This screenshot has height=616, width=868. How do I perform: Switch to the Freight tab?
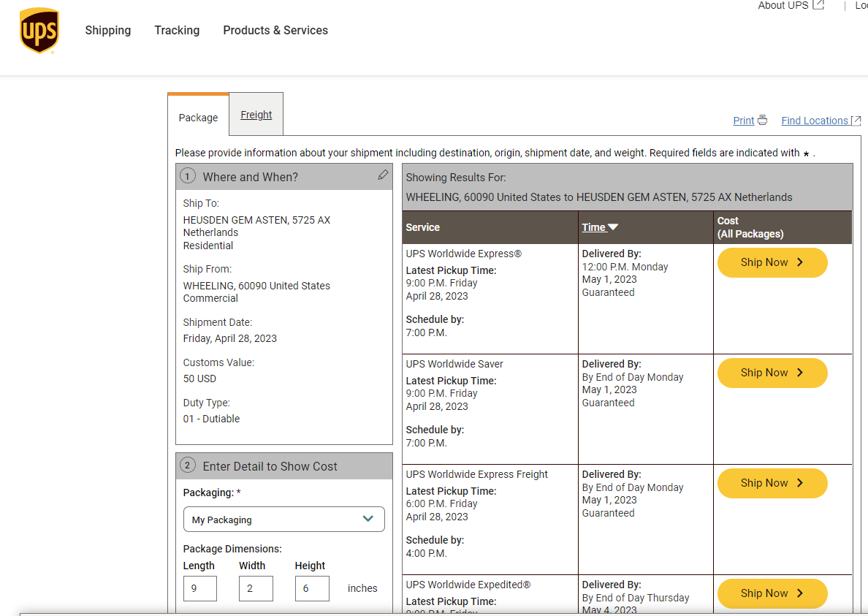point(256,115)
